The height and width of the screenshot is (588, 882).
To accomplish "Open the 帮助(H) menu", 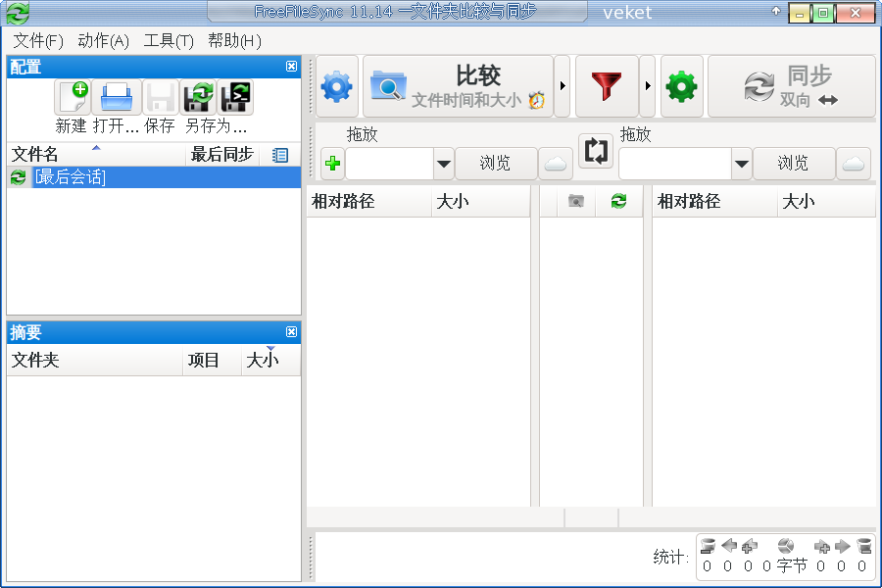I will point(234,40).
